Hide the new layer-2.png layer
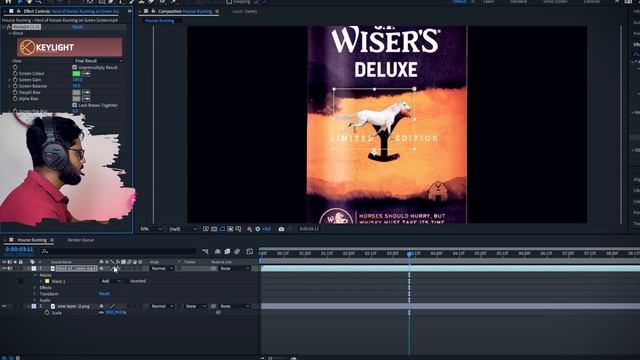This screenshot has height=360, width=640. (4, 306)
